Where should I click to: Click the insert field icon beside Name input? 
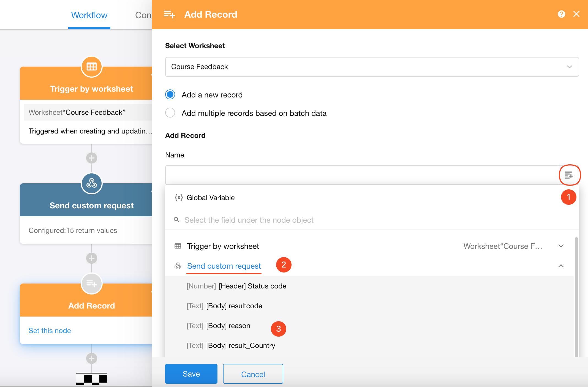pyautogui.click(x=569, y=175)
